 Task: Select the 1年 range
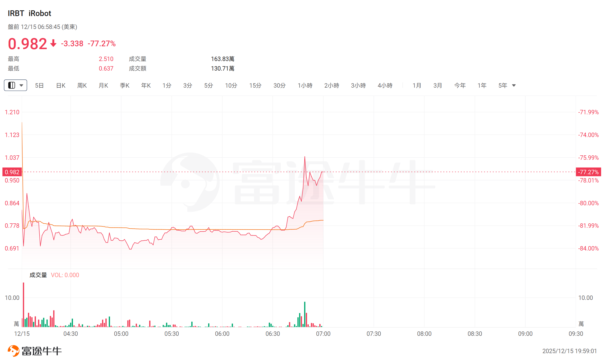482,85
